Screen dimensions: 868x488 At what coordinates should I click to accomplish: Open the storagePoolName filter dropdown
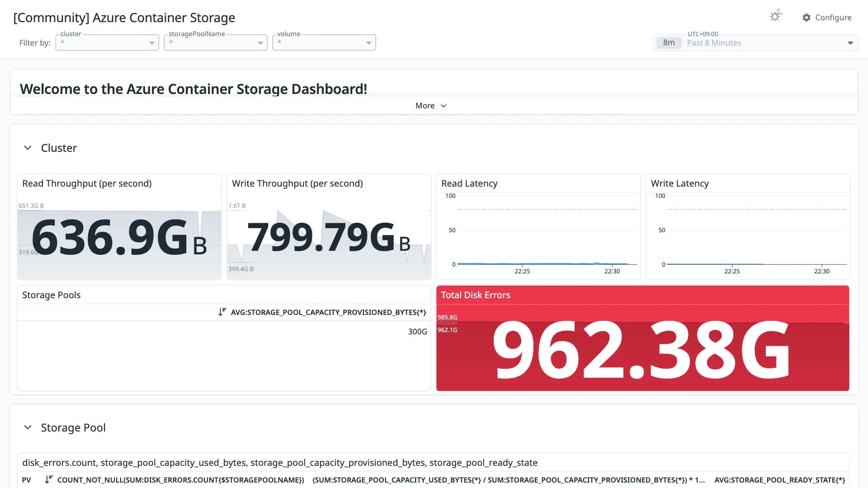(216, 42)
